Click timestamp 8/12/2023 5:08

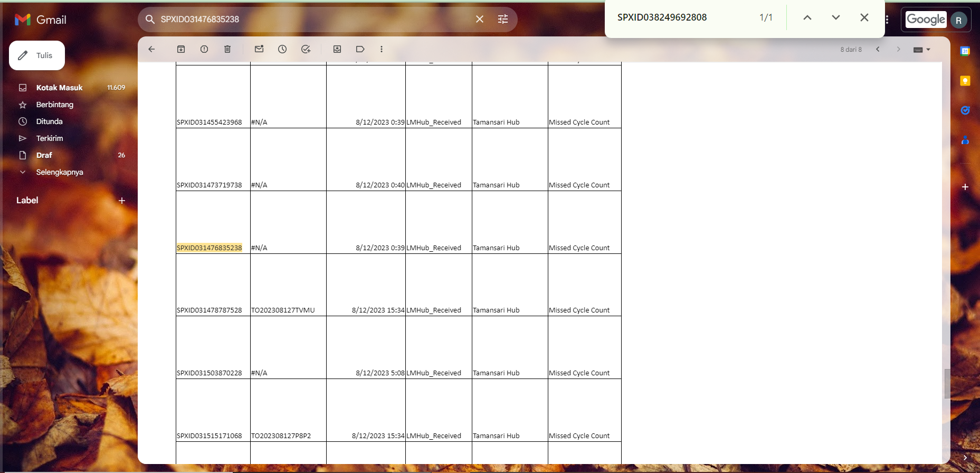pos(380,373)
